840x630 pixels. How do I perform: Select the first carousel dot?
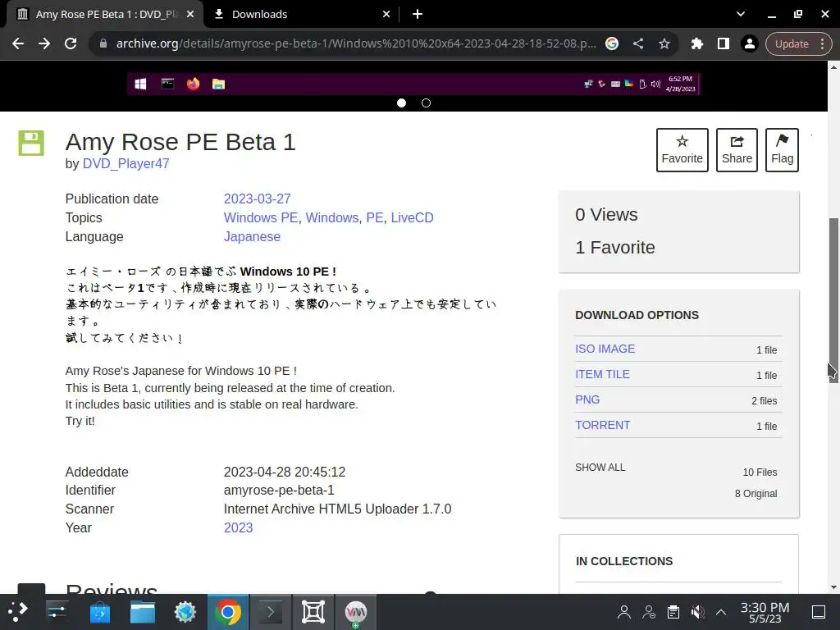click(401, 103)
